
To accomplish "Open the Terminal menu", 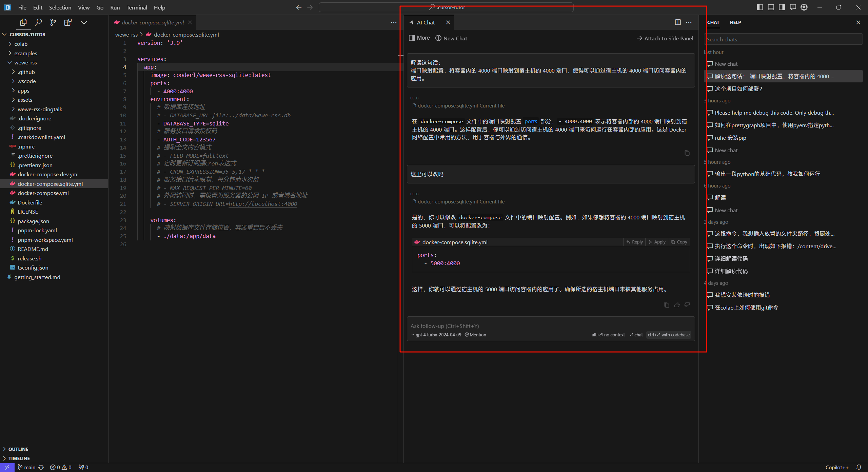I will point(137,7).
